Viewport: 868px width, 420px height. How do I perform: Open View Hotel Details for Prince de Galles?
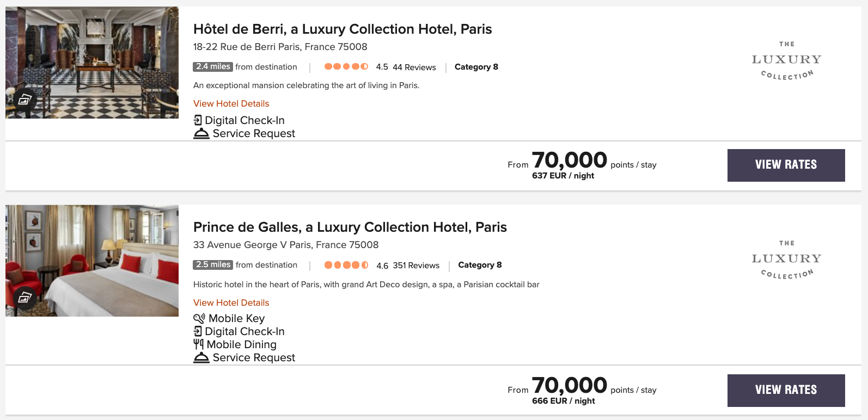point(231,302)
